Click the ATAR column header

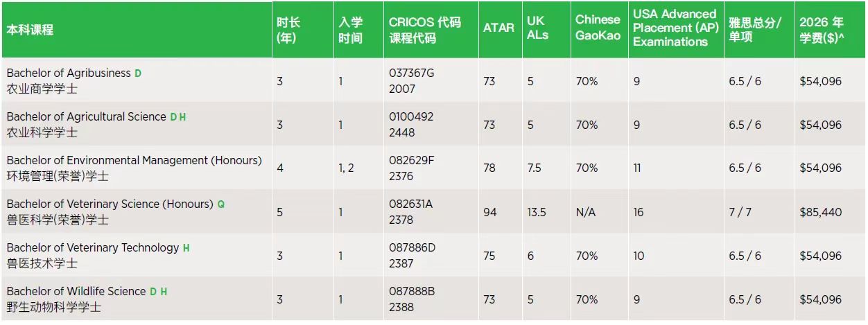[x=498, y=28]
